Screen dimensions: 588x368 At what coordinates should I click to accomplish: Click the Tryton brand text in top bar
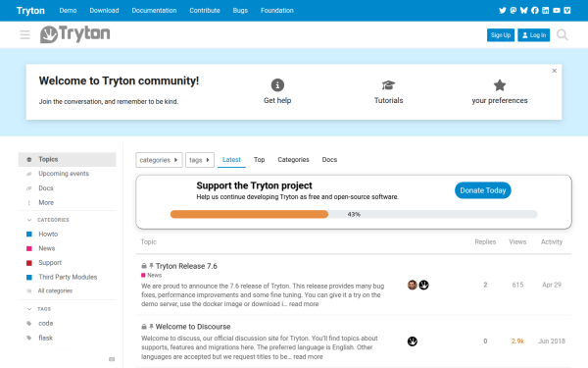[x=30, y=11]
